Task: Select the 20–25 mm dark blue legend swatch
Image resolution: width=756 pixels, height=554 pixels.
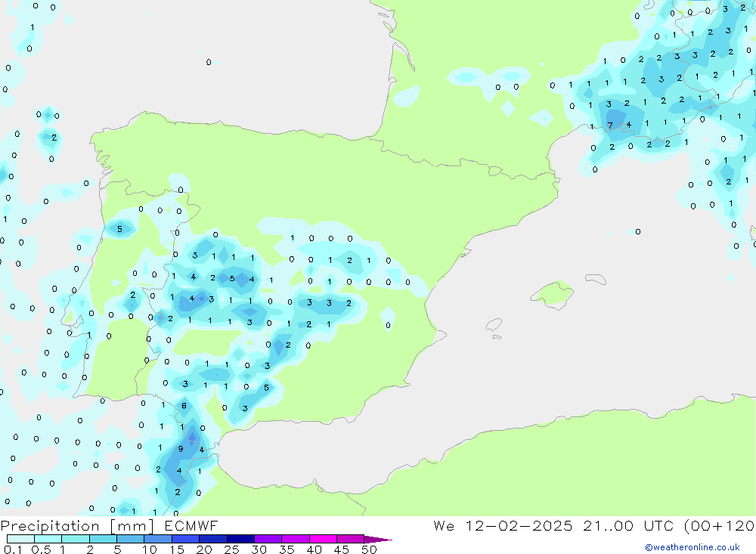Action: (212, 539)
